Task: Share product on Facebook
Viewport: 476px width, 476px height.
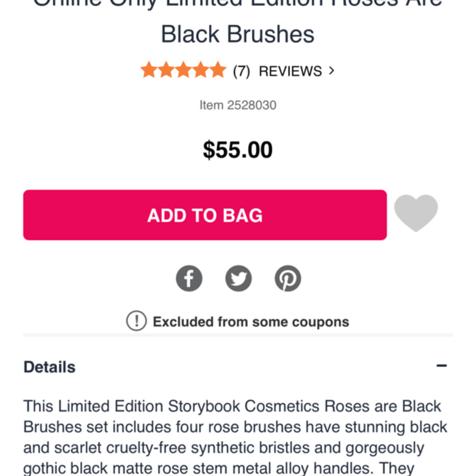Action: pos(189,279)
